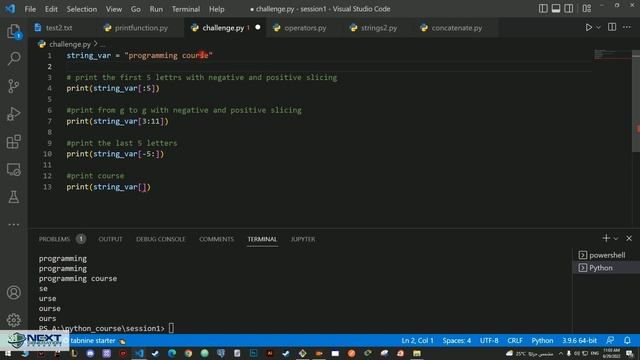
Task: Open the Explorer view in activity bar
Action: pyautogui.click(x=14, y=31)
